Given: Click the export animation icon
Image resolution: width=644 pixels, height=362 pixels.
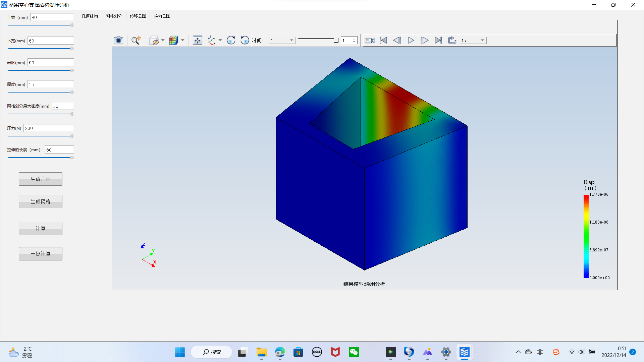Looking at the screenshot, I should pos(452,41).
